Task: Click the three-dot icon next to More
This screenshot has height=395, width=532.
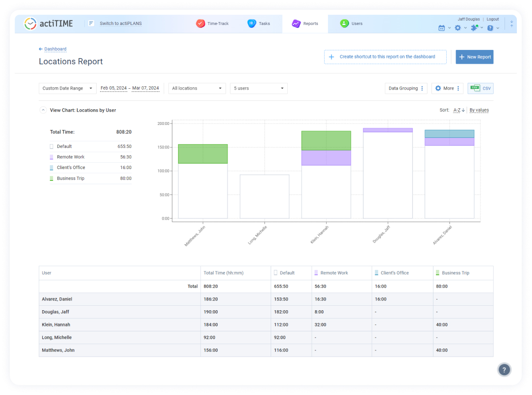Action: [x=458, y=88]
